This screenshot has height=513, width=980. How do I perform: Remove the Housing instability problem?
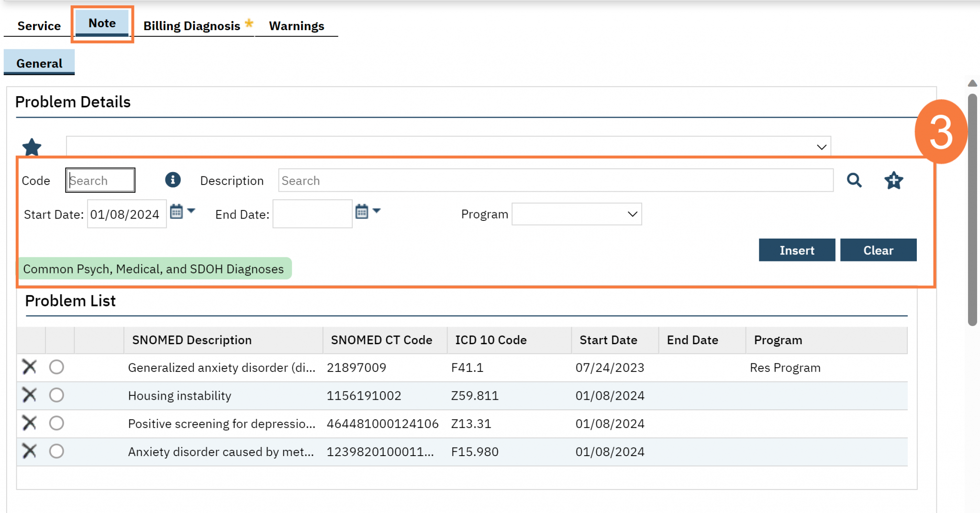30,395
